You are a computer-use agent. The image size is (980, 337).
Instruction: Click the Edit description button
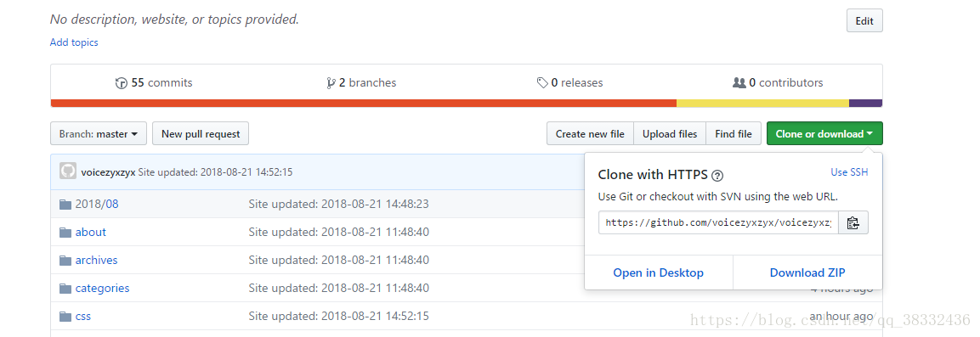[864, 20]
